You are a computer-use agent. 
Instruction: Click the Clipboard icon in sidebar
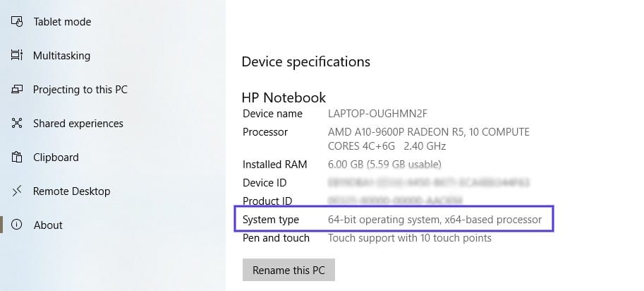tap(18, 158)
